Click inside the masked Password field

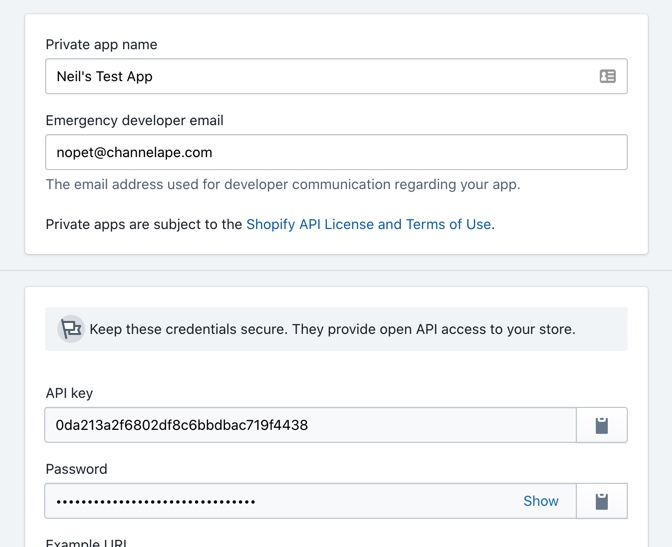[310, 501]
